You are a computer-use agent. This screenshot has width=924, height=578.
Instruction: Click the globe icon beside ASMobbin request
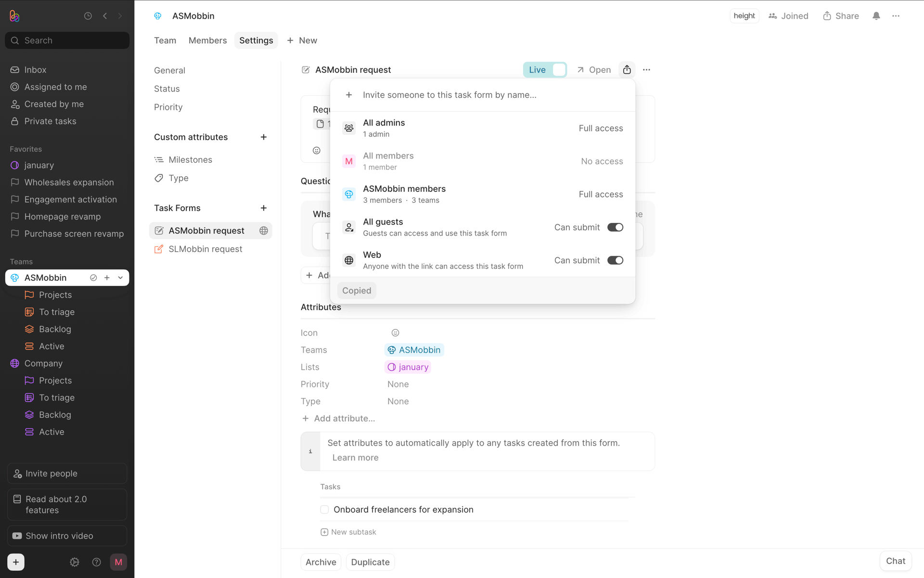264,231
